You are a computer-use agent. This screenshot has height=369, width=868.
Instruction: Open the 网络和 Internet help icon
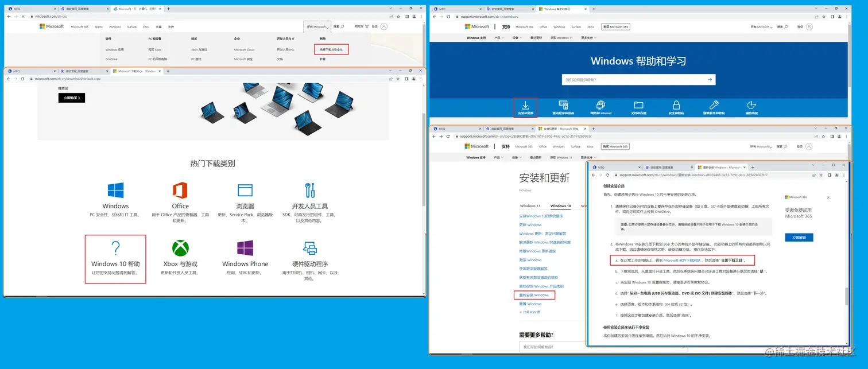point(600,106)
